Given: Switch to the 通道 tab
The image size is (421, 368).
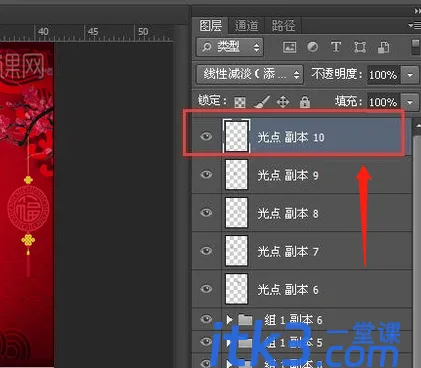Looking at the screenshot, I should point(246,25).
